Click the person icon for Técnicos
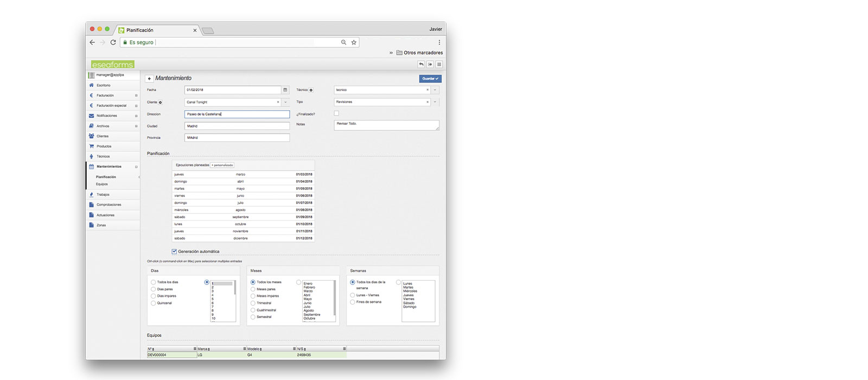 [91, 156]
